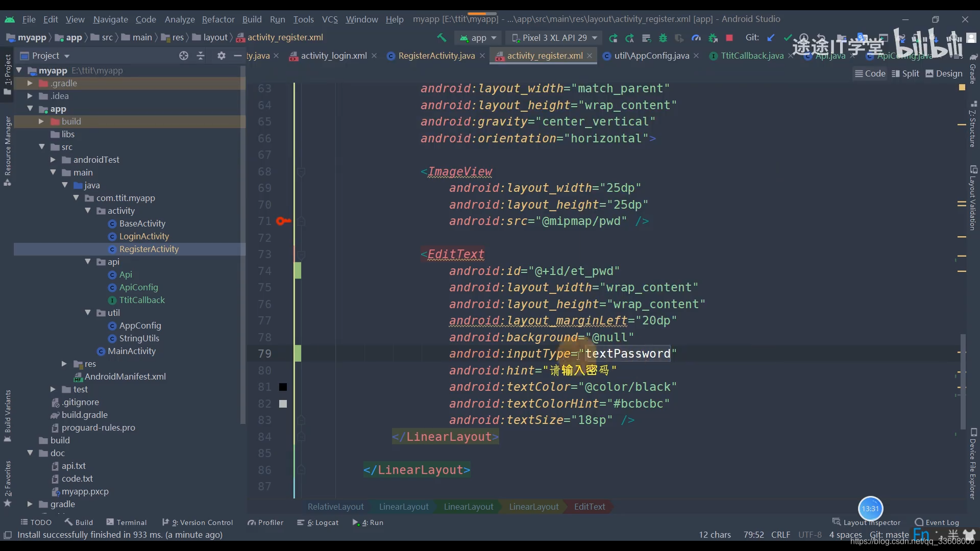Collapse all nodes in the Project panel

[201, 56]
